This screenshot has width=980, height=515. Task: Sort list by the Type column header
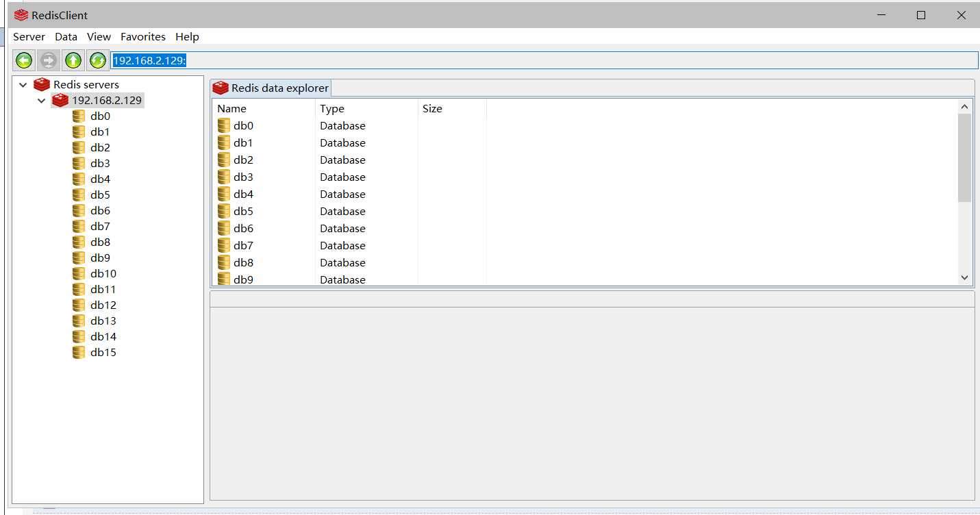click(366, 108)
